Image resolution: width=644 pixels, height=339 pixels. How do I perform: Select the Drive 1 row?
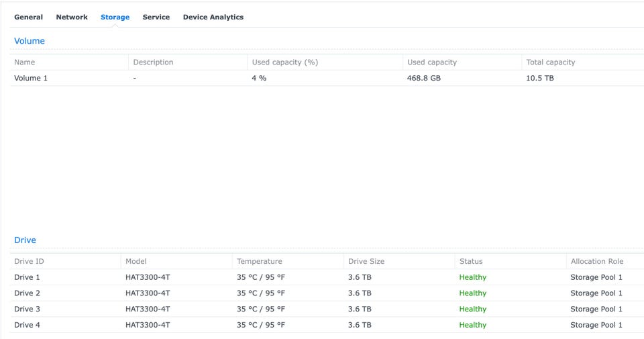[28, 277]
